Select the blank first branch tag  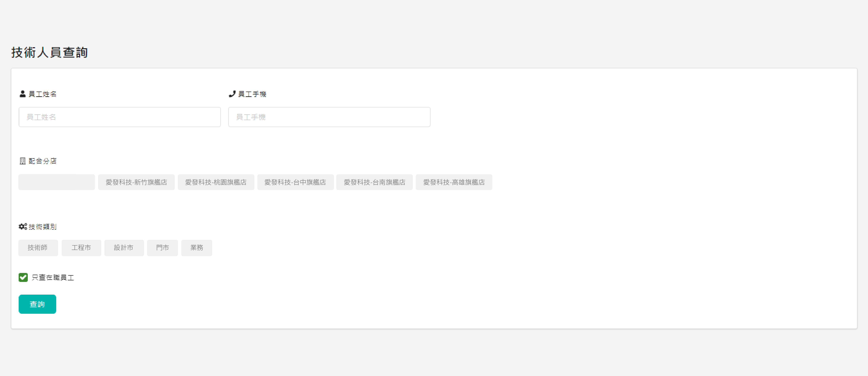[x=57, y=182]
